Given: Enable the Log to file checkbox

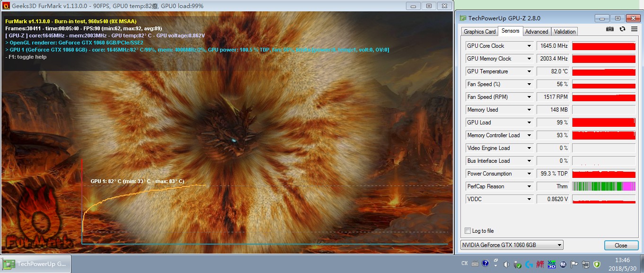Looking at the screenshot, I should 468,231.
